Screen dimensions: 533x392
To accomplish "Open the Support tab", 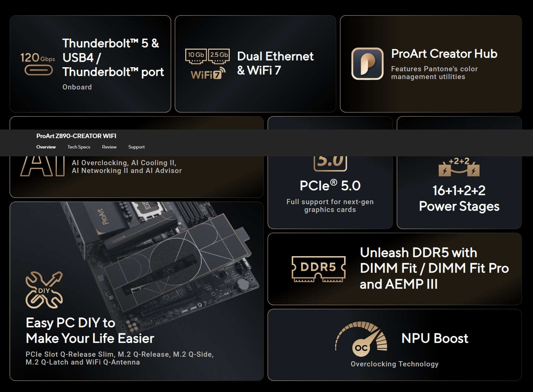I will coord(136,147).
